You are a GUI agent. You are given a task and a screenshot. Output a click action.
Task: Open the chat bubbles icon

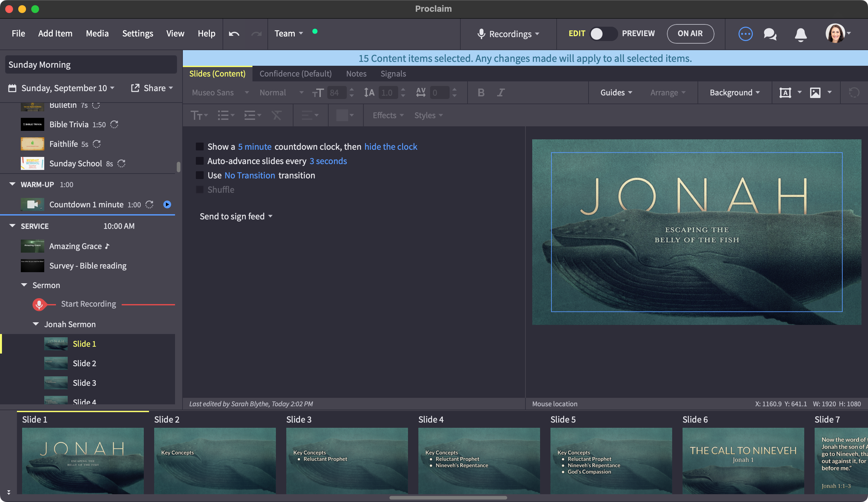coord(770,34)
